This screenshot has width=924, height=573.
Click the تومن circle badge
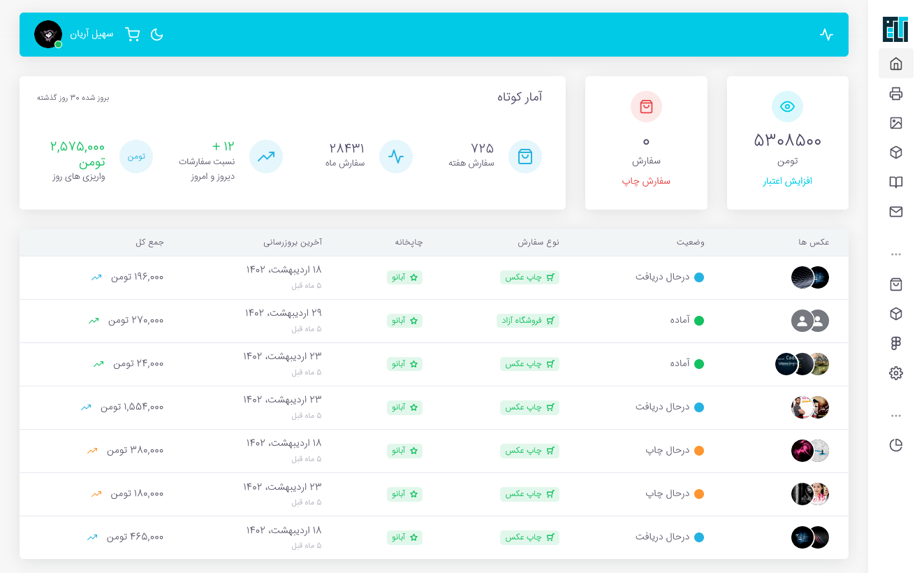[x=136, y=157]
